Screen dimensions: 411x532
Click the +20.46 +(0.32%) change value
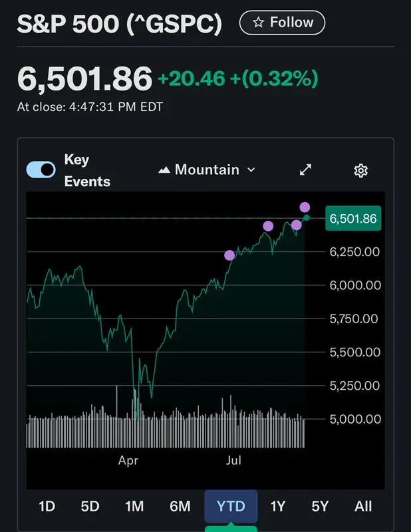238,78
